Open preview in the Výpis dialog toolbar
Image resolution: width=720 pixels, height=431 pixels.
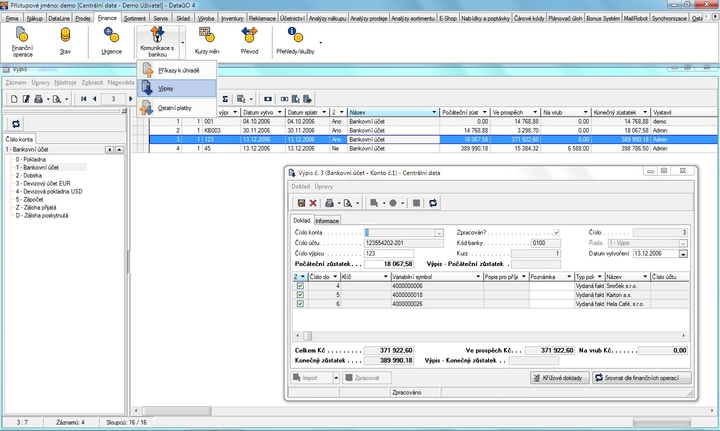click(348, 203)
